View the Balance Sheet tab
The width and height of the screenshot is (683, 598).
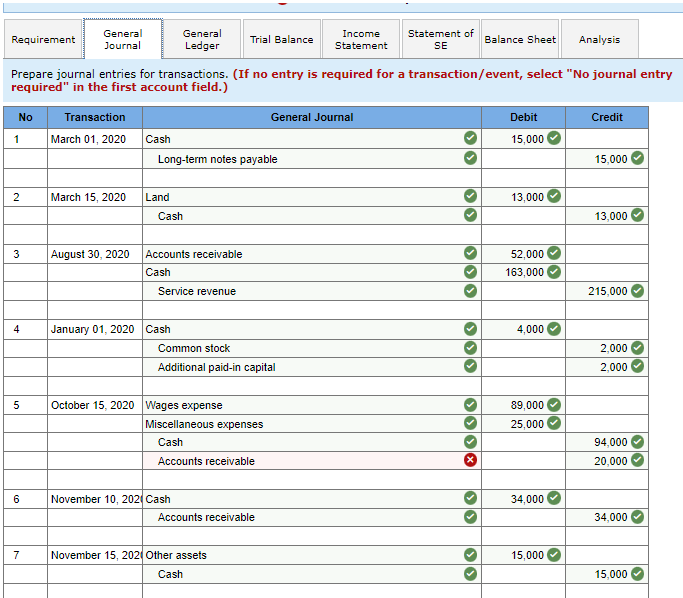pos(520,39)
